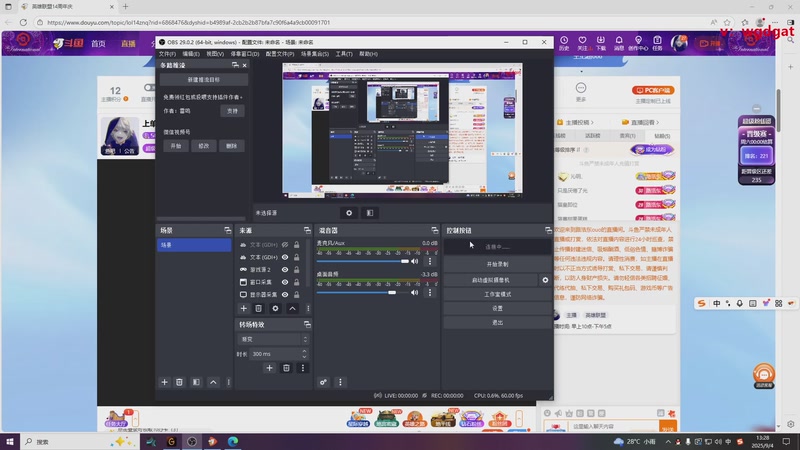Viewport: 800px width, 450px height.
Task: Open 桌面音频 channel options dots
Action: point(430,292)
